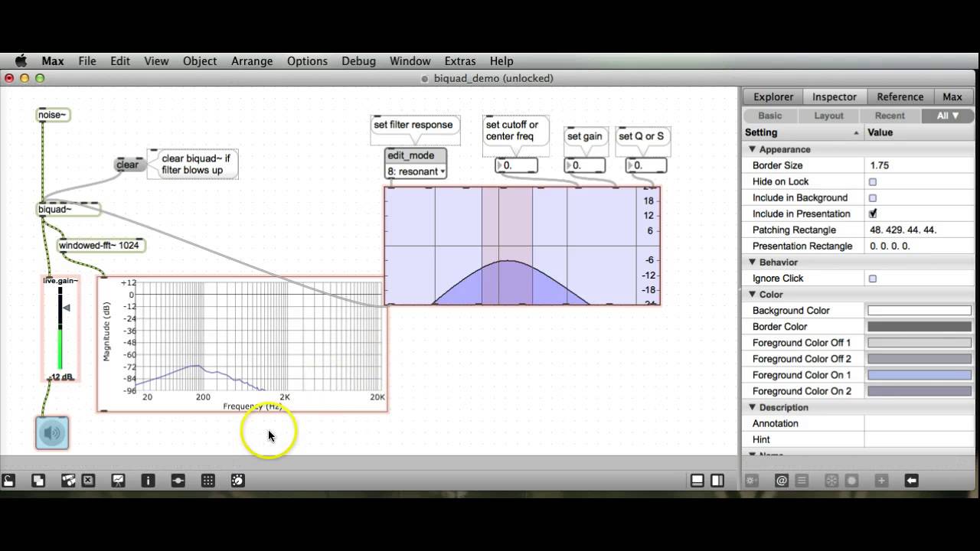The width and height of the screenshot is (980, 551).
Task: Switch to the Reference tab
Action: [x=900, y=96]
